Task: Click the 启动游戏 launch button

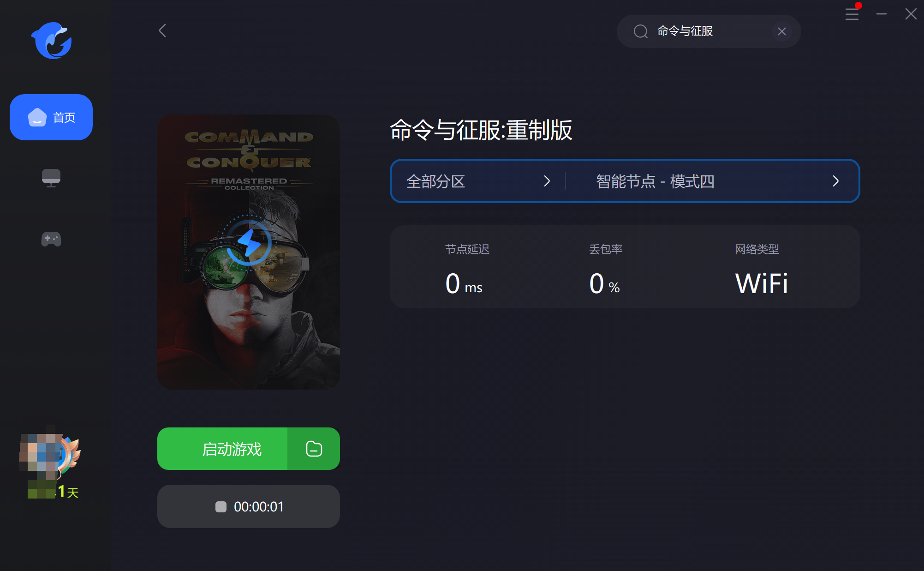Action: [x=222, y=449]
